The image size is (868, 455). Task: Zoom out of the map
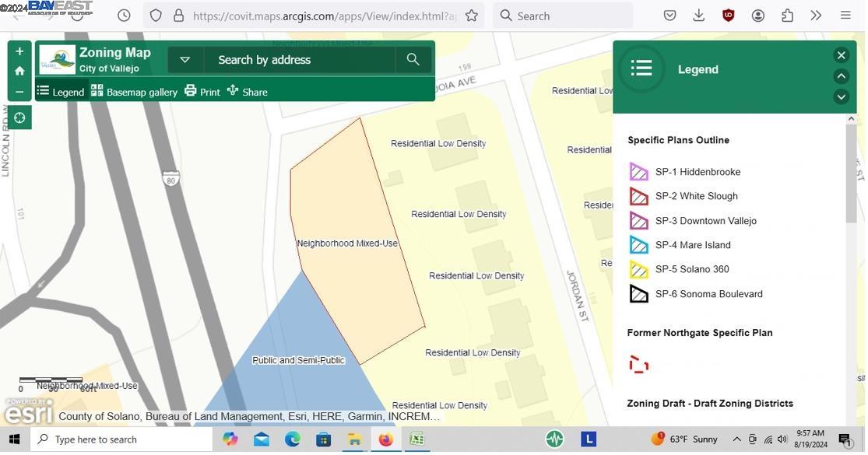(19, 92)
